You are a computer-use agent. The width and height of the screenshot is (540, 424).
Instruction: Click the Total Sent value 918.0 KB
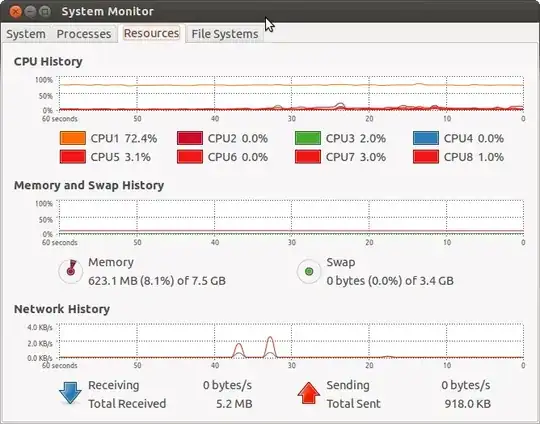(x=467, y=404)
